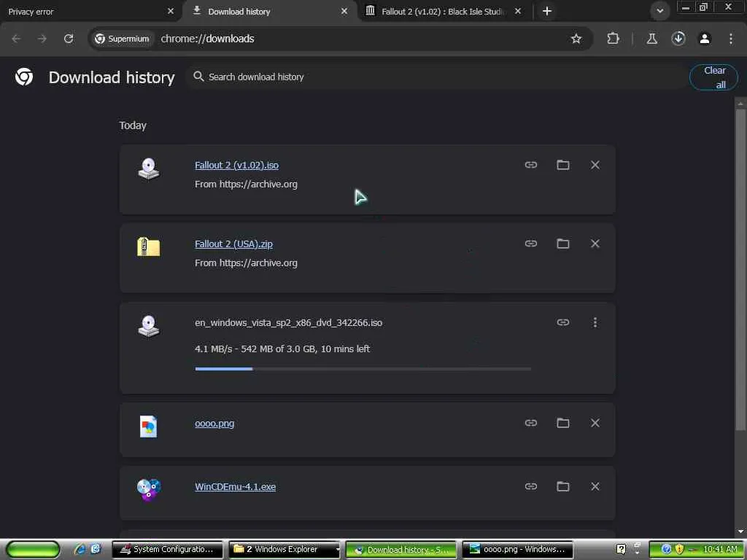Click the Supermium site info chip
The width and height of the screenshot is (747, 560).
click(122, 39)
